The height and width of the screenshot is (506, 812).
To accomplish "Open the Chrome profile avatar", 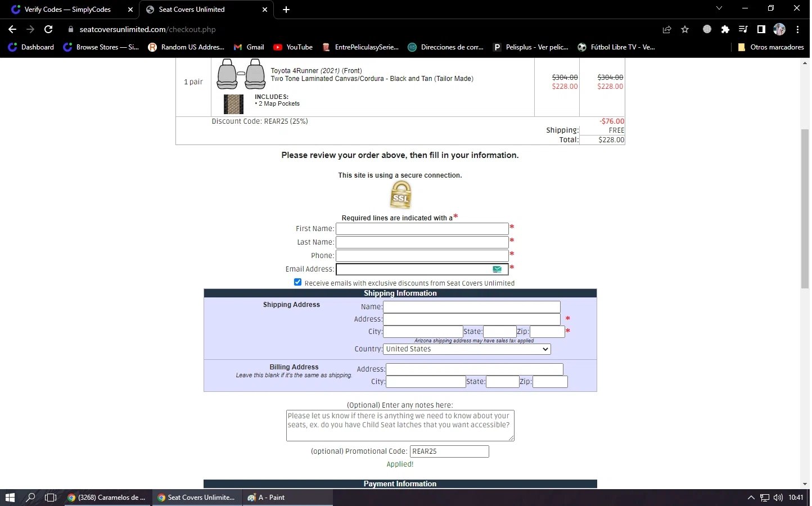I will tap(779, 29).
